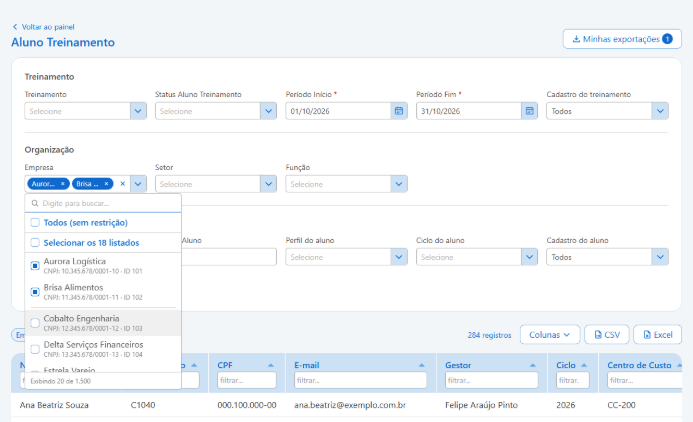Open calendar for Período Início
Screen dimensions: 693x422
(399, 111)
